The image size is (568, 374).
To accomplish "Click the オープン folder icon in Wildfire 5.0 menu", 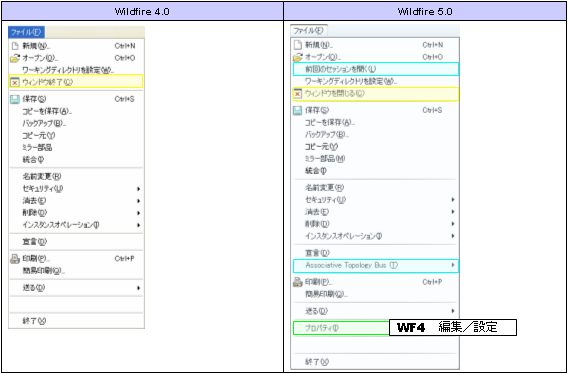I will [x=297, y=57].
